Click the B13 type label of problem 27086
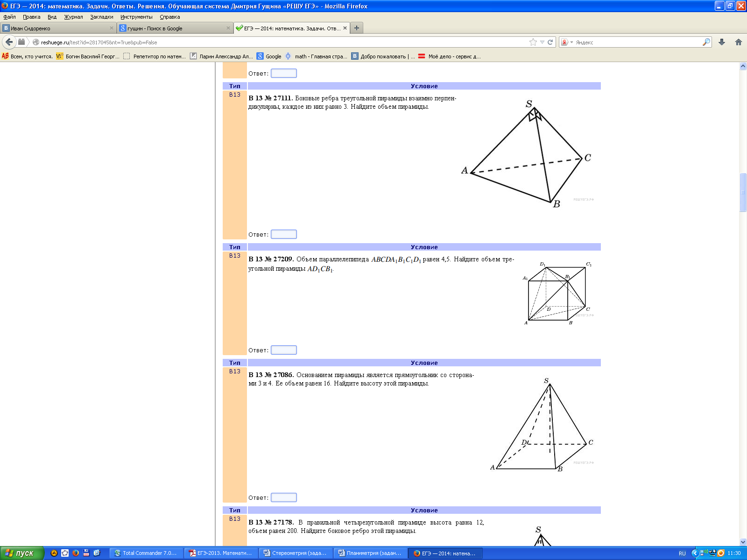747x560 pixels. click(235, 371)
